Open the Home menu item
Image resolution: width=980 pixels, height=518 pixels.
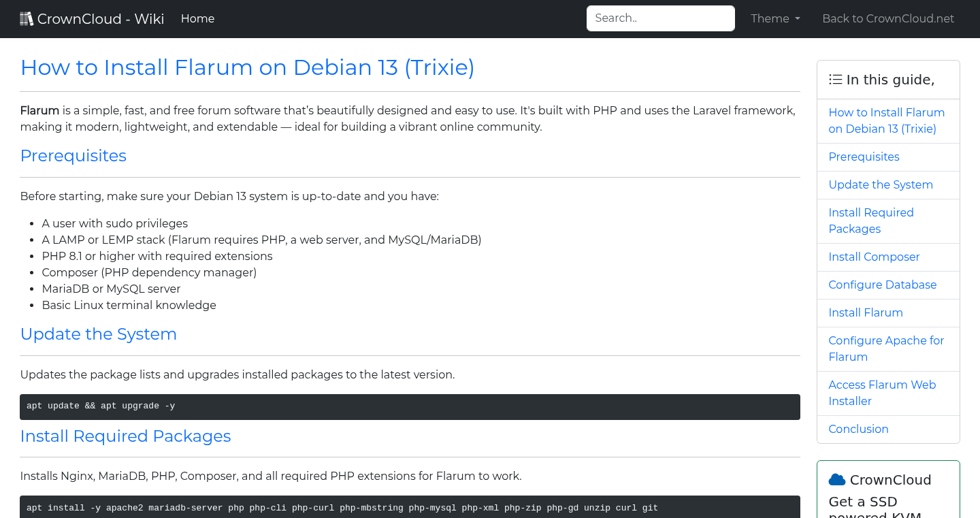pos(197,18)
